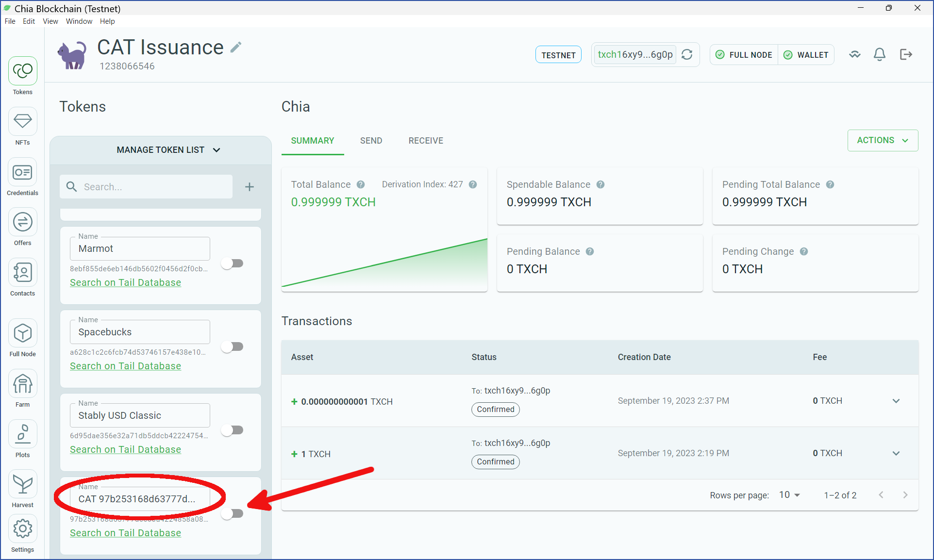The width and height of the screenshot is (934, 560).
Task: Select the September 19, 2023 2:37 PM date
Action: coord(673,401)
